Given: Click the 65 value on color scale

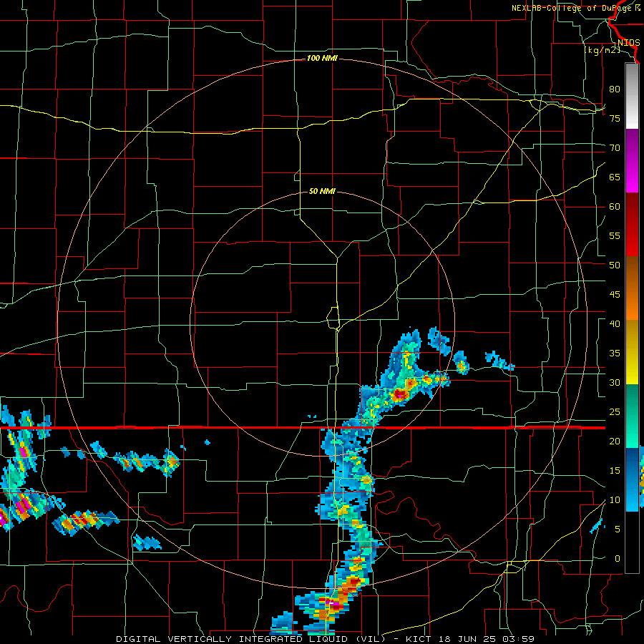Looking at the screenshot, I should point(615,177).
